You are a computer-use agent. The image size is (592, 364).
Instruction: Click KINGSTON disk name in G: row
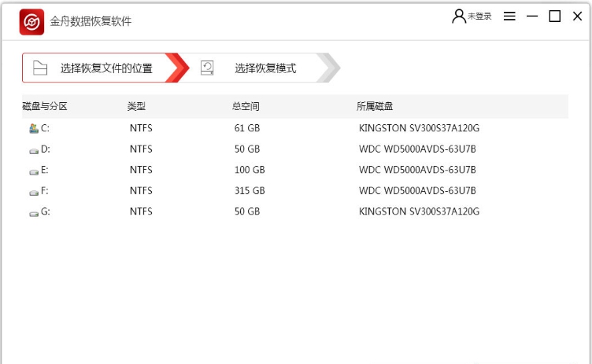pyautogui.click(x=419, y=211)
